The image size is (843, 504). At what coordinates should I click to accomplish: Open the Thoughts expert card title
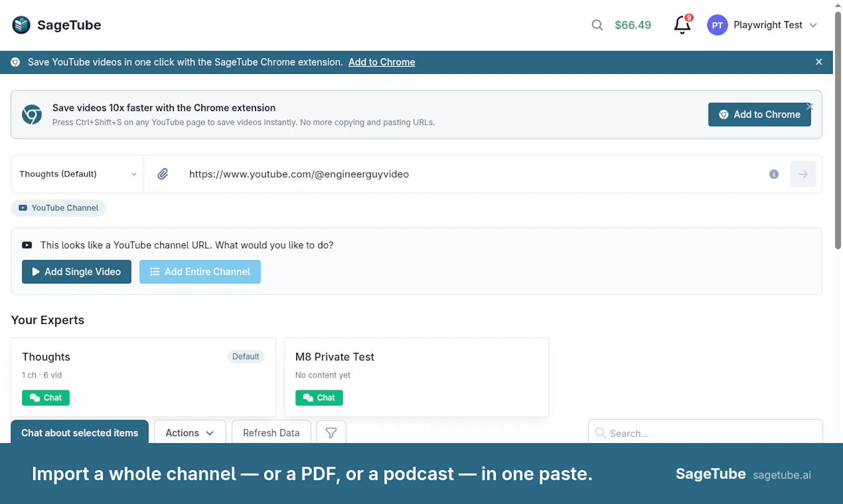click(x=46, y=357)
